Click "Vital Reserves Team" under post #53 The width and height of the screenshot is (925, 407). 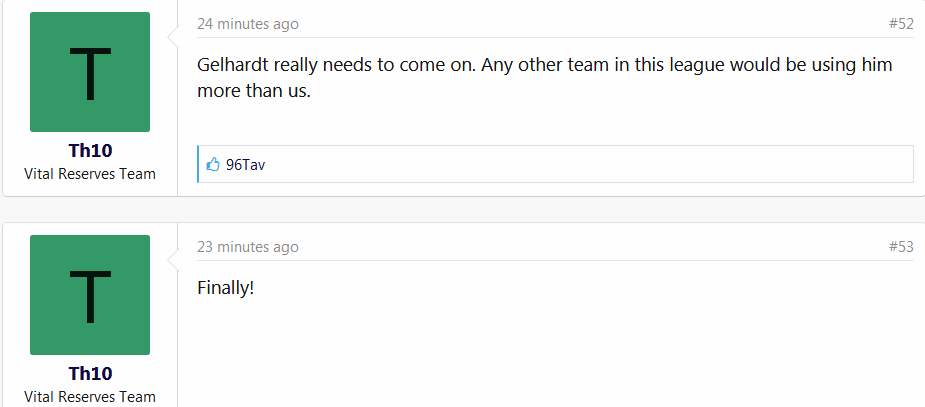point(90,397)
